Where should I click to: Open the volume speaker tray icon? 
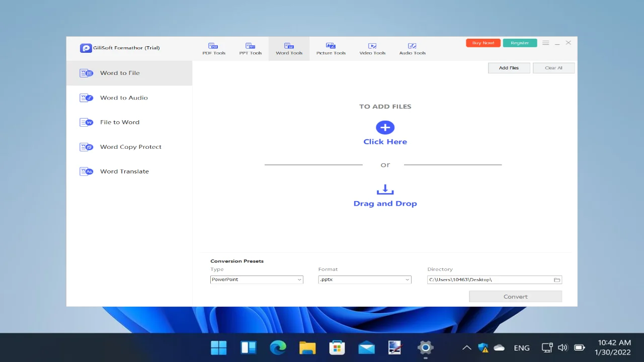563,347
